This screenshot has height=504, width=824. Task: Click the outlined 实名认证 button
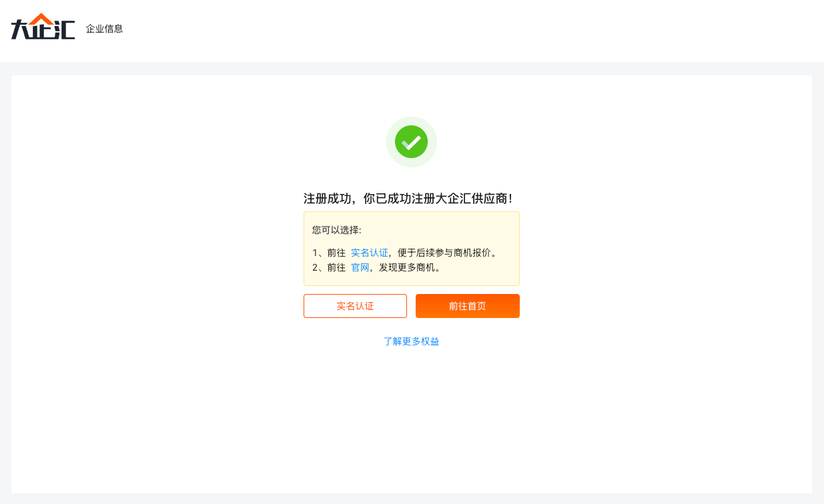tap(355, 306)
